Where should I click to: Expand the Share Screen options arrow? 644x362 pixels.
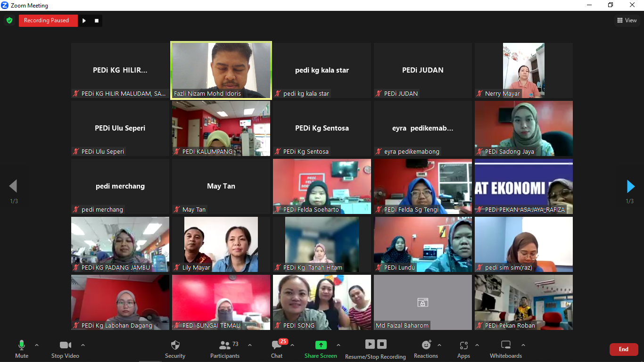point(338,345)
